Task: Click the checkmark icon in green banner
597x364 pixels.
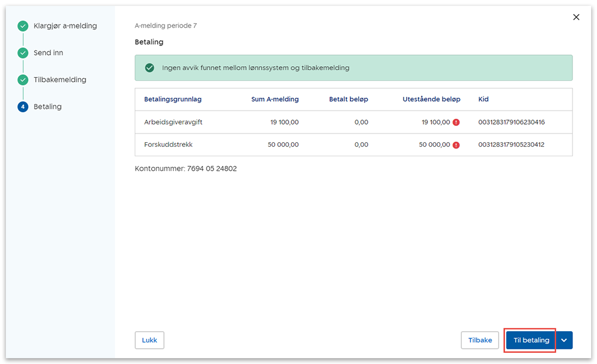Action: [x=149, y=68]
